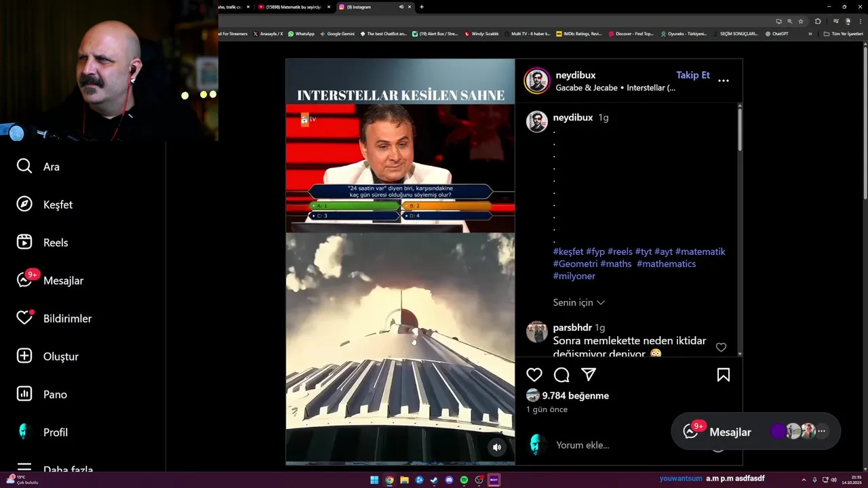Image resolution: width=868 pixels, height=488 pixels.
Task: Open the taskbar clock and date
Action: tap(852, 480)
